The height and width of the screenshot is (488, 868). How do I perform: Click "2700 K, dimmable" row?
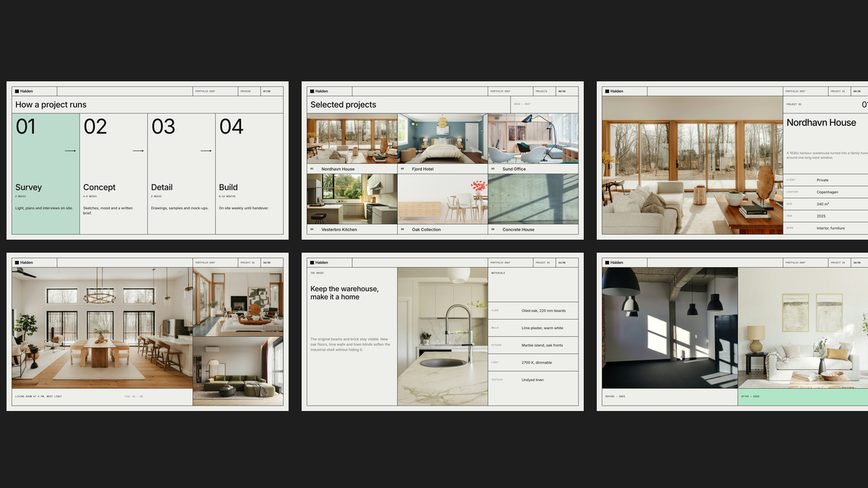point(533,362)
